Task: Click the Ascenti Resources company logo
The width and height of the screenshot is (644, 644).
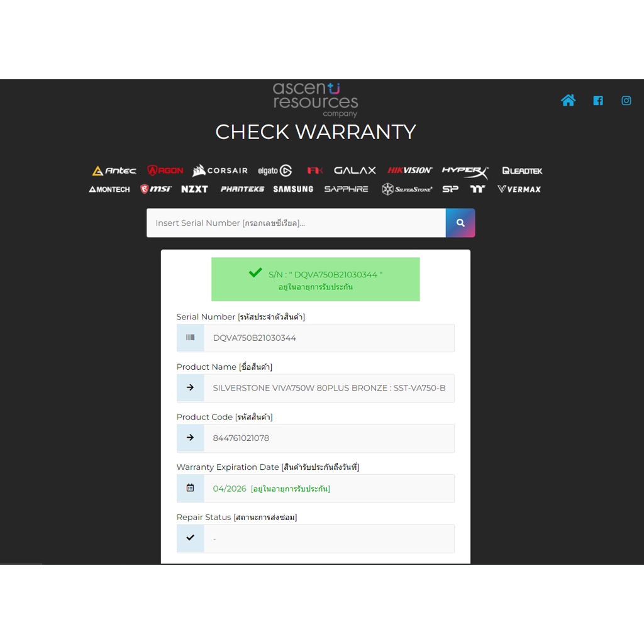Action: pos(315,99)
